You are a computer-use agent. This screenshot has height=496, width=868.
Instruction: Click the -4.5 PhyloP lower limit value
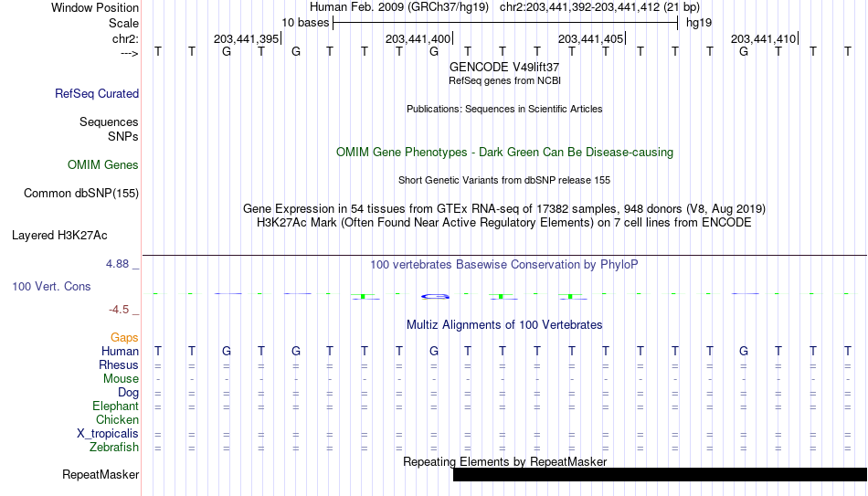(119, 310)
